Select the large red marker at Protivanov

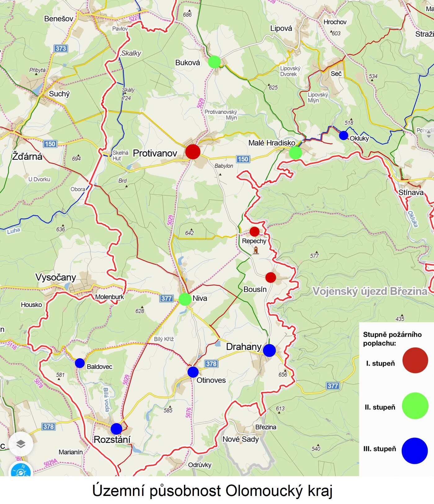[x=193, y=152]
